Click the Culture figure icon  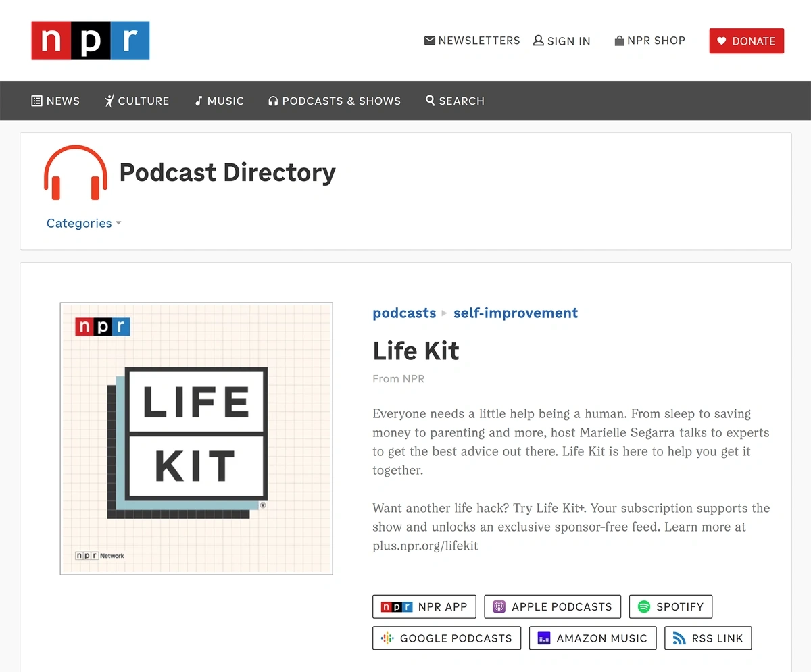109,101
